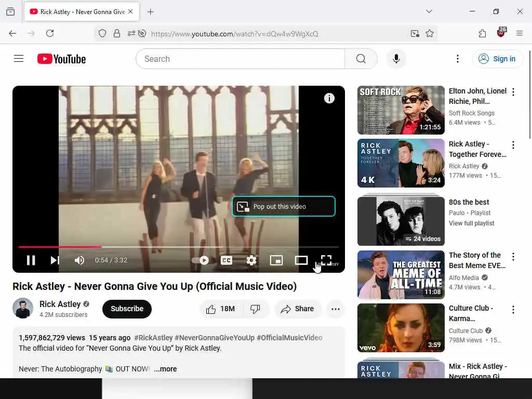Click the Sign in button
The height and width of the screenshot is (399, 532).
click(x=497, y=59)
